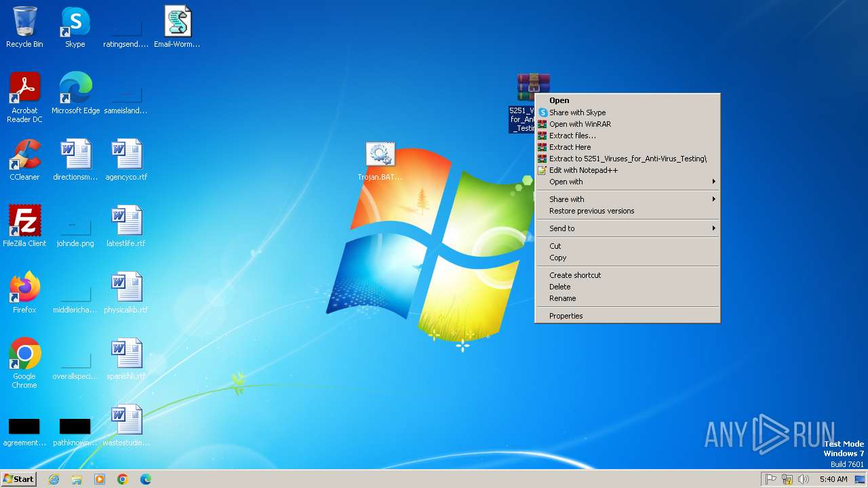Choose Edit with Notepad++

pos(627,170)
